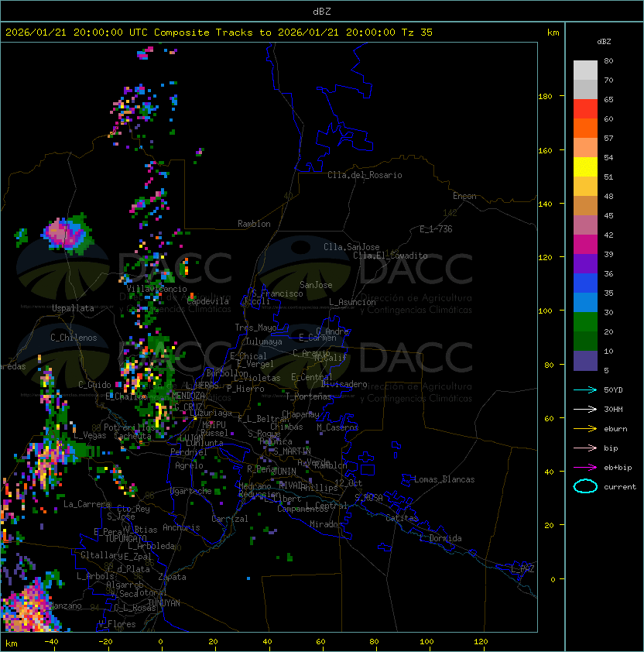Click the Capdevila place label

[208, 301]
